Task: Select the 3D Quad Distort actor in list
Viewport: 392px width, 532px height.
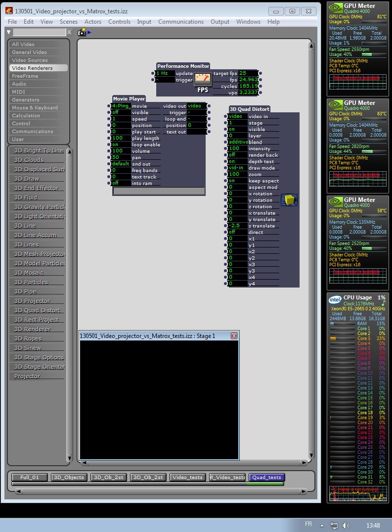Action: coord(37,310)
